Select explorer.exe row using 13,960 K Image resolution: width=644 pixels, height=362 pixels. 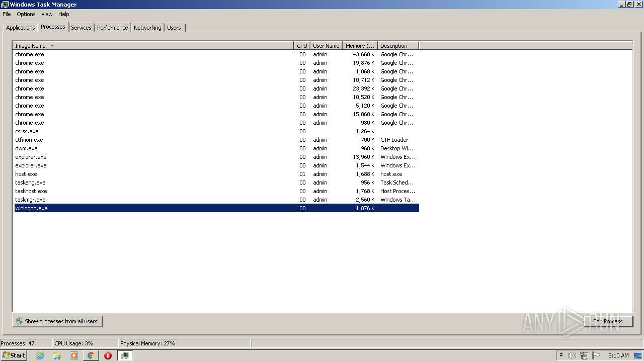pyautogui.click(x=216, y=157)
